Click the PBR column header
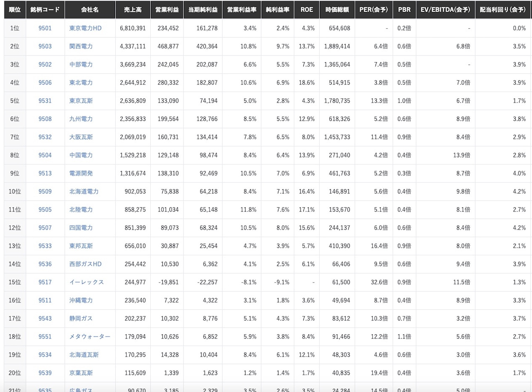This screenshot has width=532, height=392. 404,10
